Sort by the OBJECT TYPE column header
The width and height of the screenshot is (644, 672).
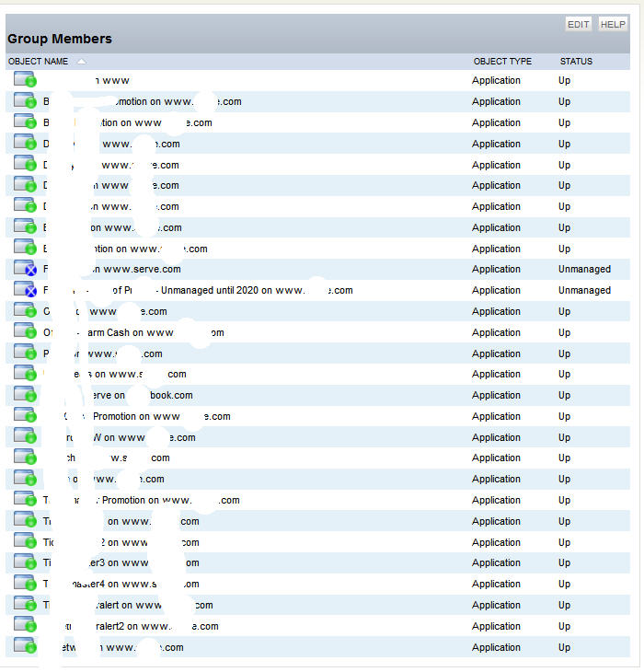pyautogui.click(x=502, y=62)
